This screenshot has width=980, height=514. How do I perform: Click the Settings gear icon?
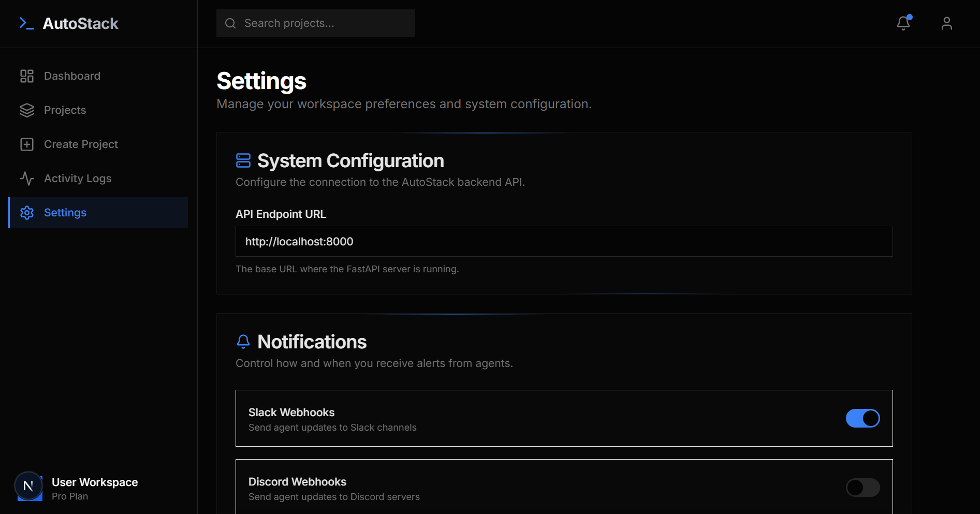click(x=27, y=213)
